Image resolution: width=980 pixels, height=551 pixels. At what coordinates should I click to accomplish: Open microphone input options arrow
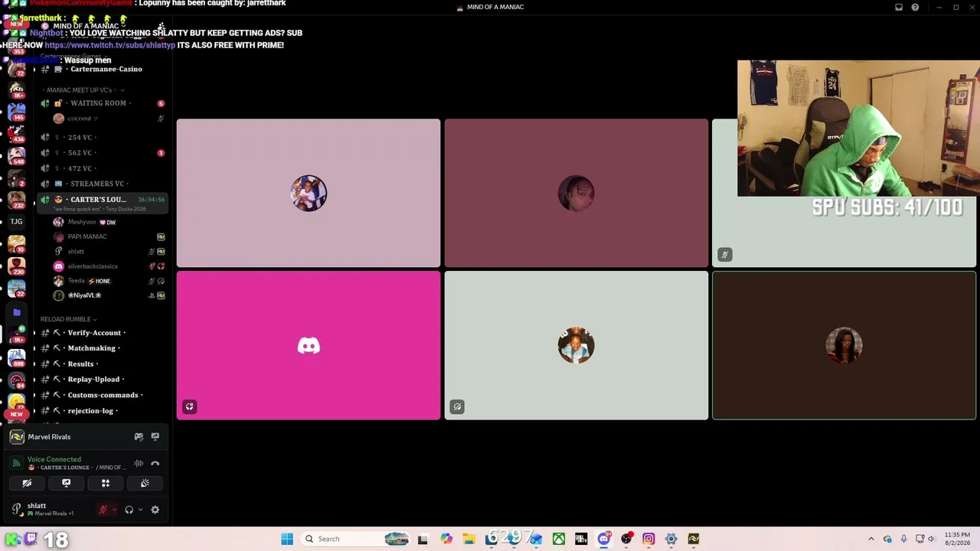click(114, 510)
